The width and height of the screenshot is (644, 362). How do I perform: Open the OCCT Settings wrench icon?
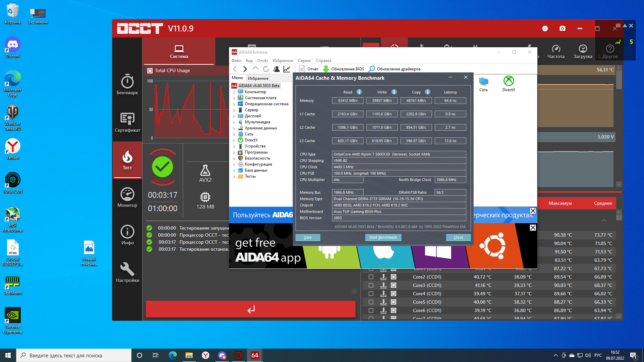(x=127, y=272)
